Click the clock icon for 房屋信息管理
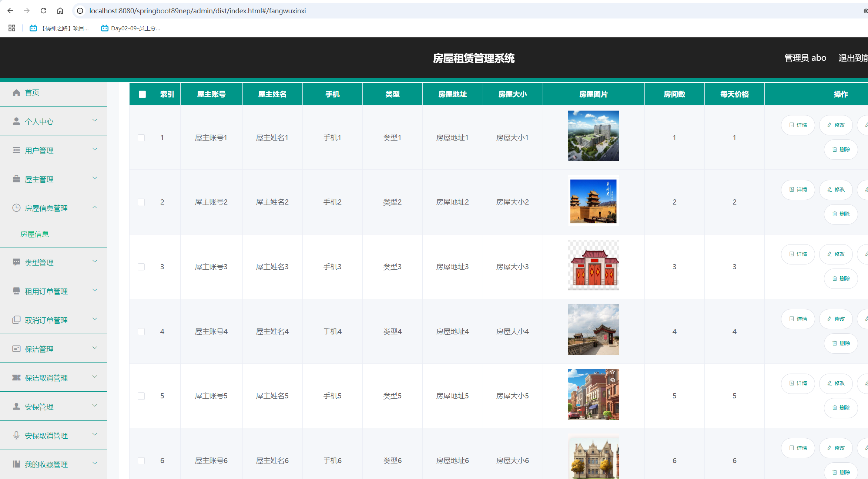Screen dimensions: 868x479 coord(16,208)
